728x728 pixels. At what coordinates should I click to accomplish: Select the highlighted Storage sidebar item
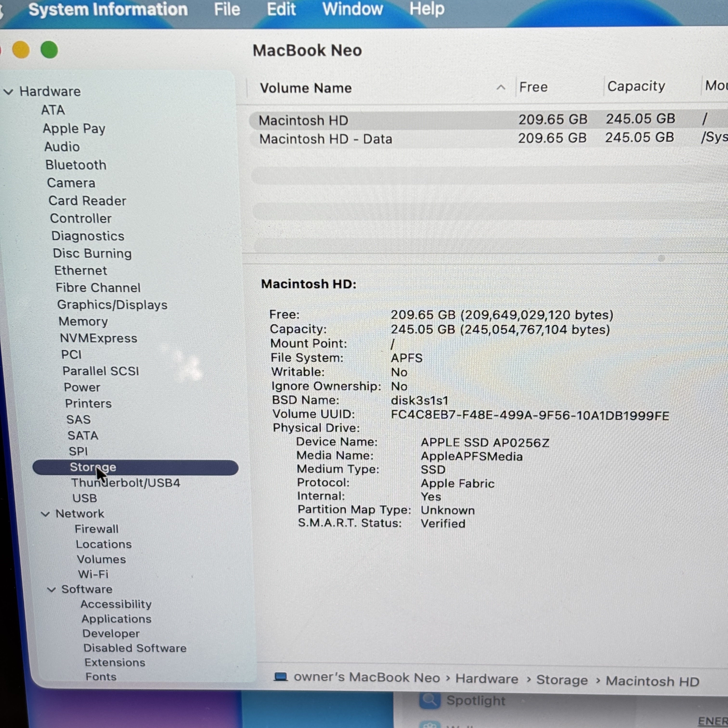(136, 467)
